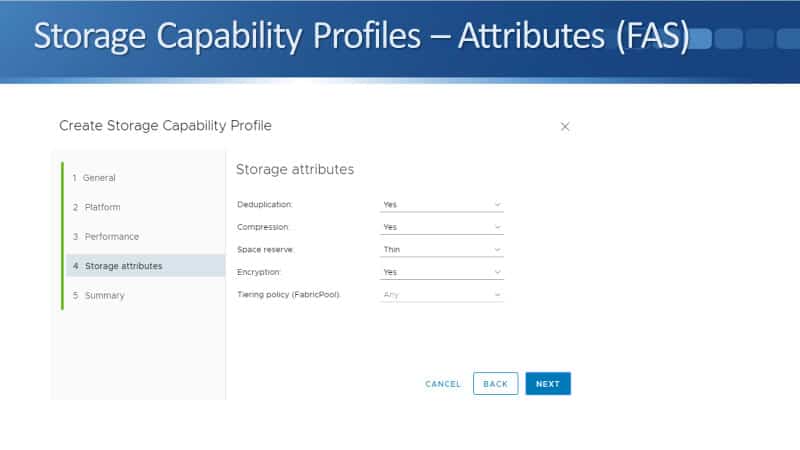Click the Storage attributes heading
Viewport: 800px width, 450px height.
point(295,170)
